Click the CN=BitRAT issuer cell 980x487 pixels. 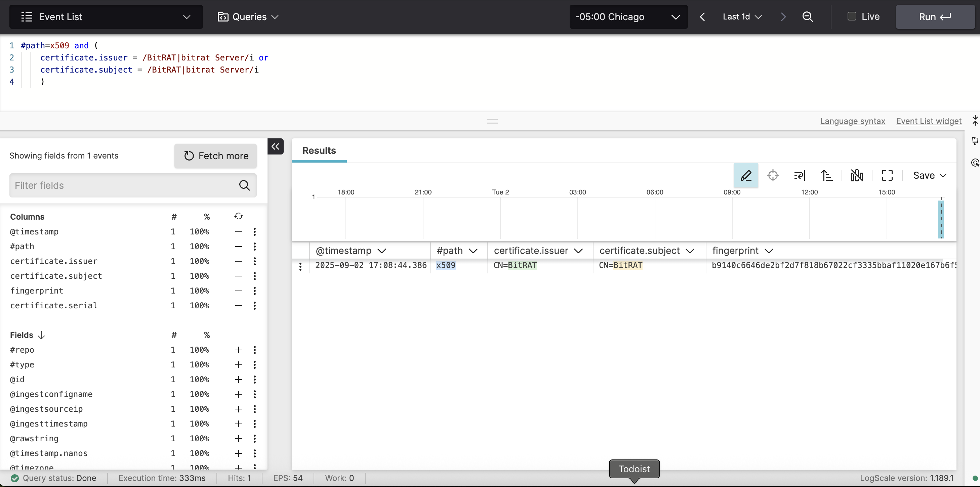coord(515,265)
